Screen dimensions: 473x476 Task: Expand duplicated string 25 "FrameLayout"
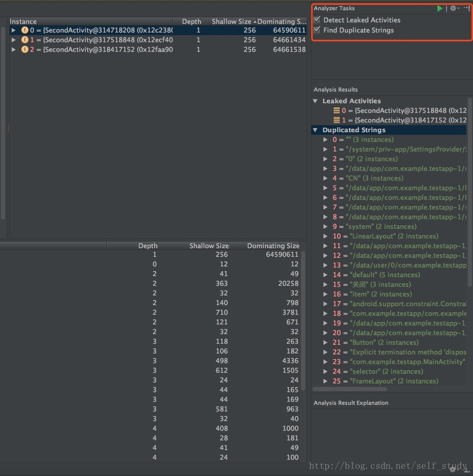[325, 381]
